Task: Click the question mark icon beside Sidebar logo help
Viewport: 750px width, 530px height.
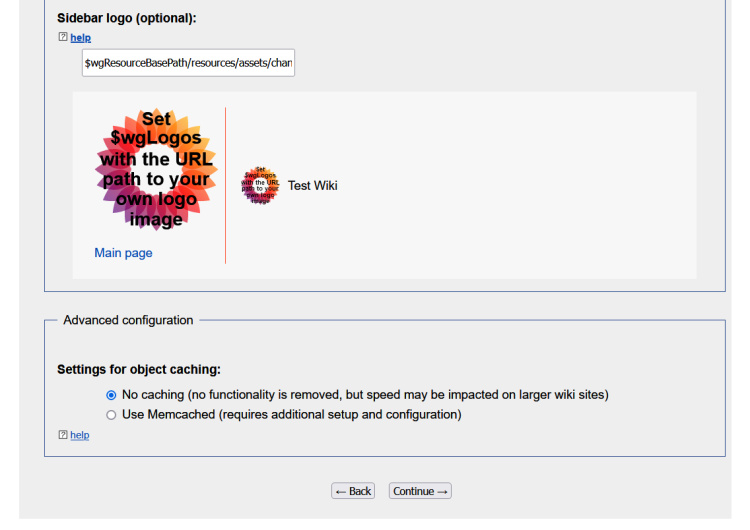Action: (x=62, y=38)
